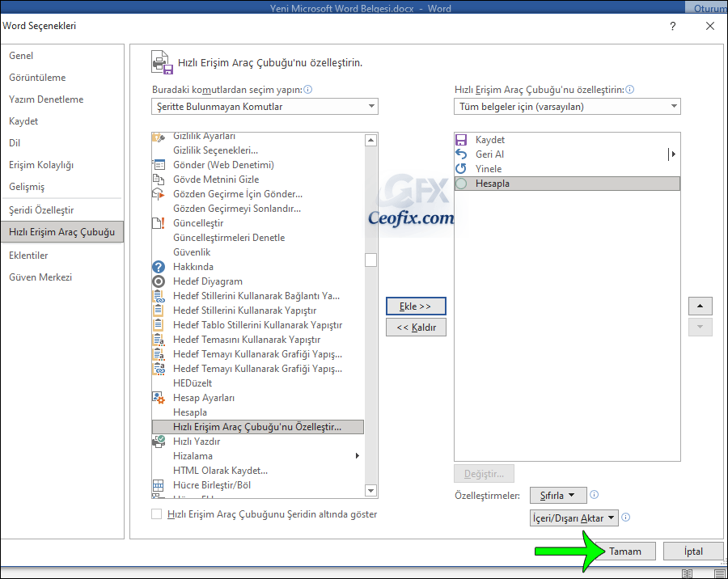Open the Genel options category
The height and width of the screenshot is (579, 728).
tap(21, 56)
